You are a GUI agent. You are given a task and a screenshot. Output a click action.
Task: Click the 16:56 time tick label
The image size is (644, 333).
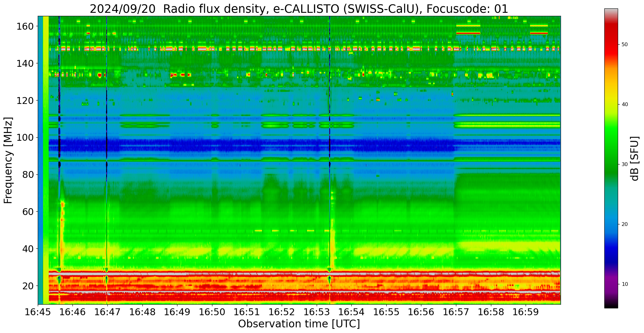pyautogui.click(x=421, y=312)
